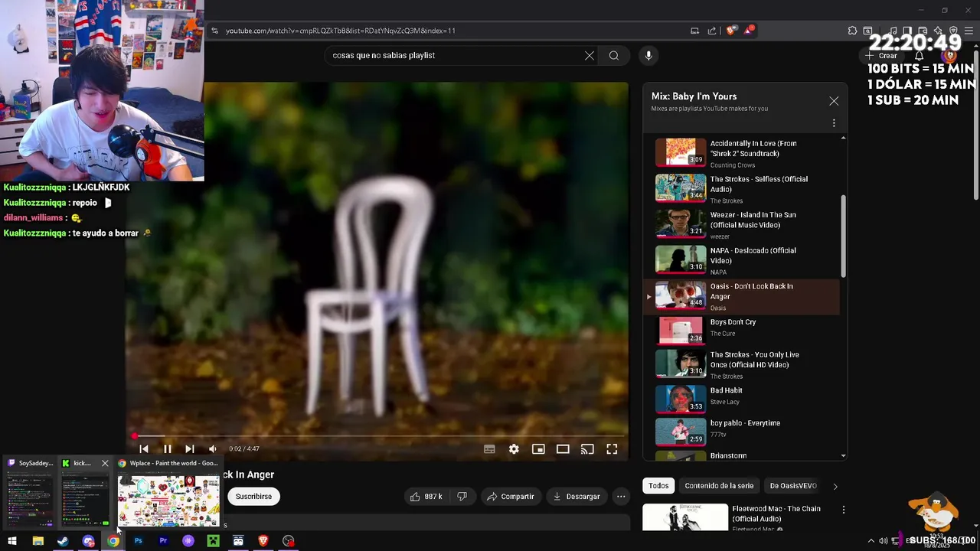Screen dimensions: 980x551
Task: Open File Explorer from taskbar
Action: tap(38, 541)
